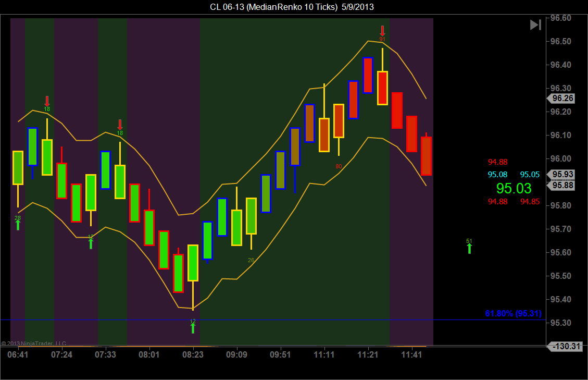Select the 61.80% (95.31) Fibonacci label
The height and width of the screenshot is (380, 588).
click(x=514, y=313)
